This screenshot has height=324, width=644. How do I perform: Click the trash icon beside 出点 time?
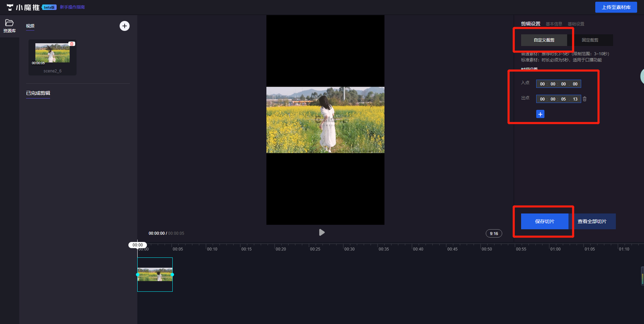585,99
